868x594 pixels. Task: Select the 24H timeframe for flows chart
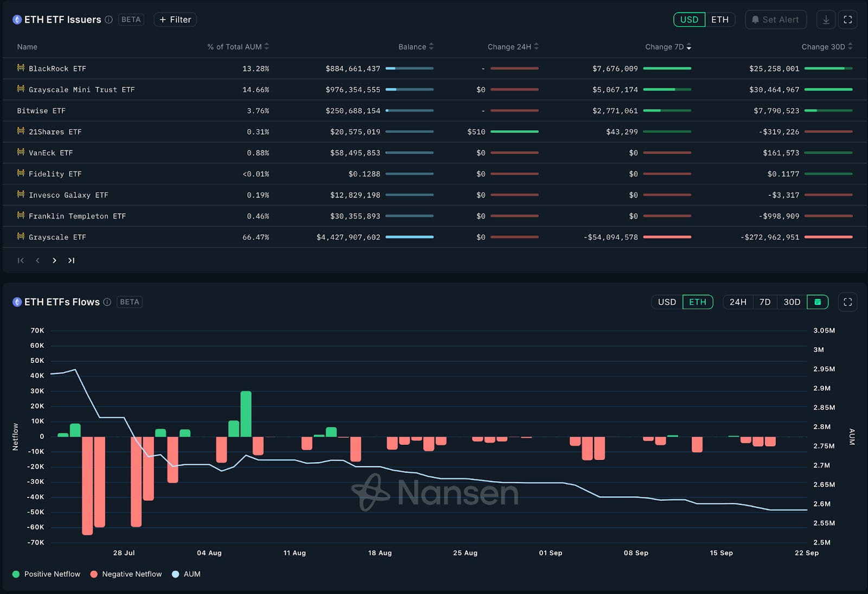[x=738, y=302]
